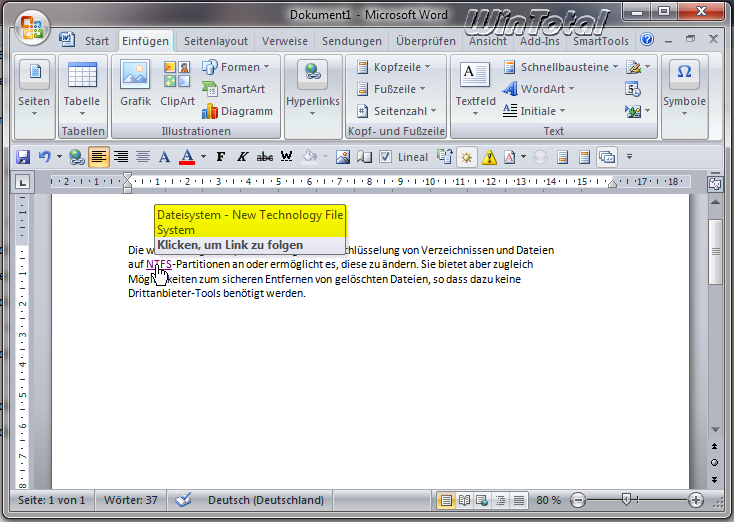Click the Save floppy disk icon

23,157
